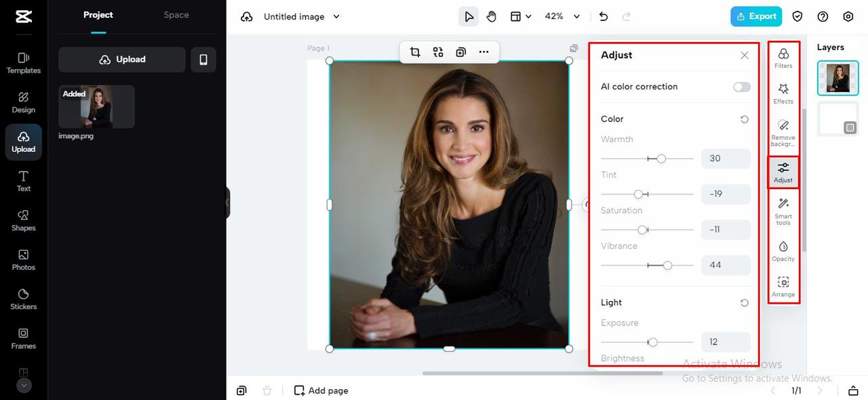This screenshot has width=868, height=400.
Task: Click the Exposure value field showing 12
Action: click(x=726, y=342)
